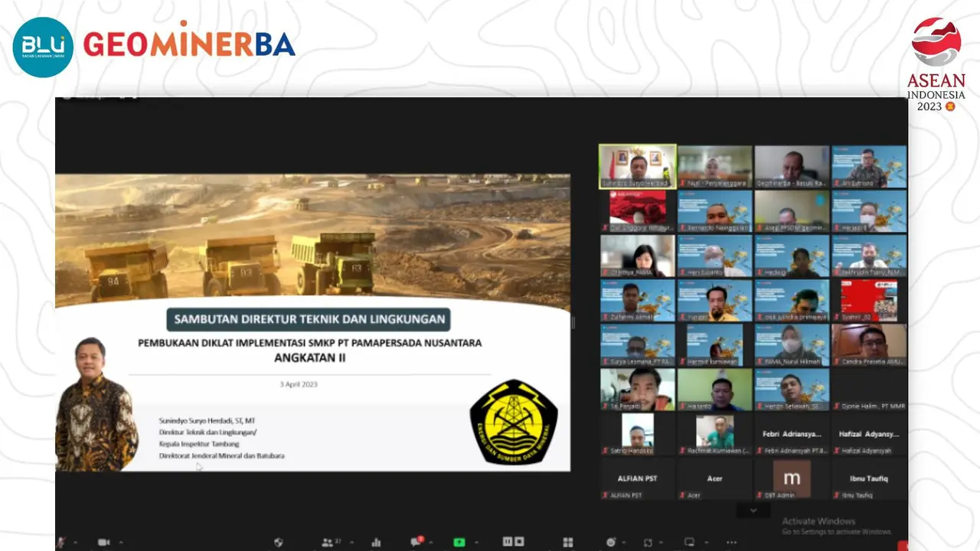Viewport: 980px width, 551px height.
Task: Expand arrow beside Reactions icon
Action: coord(623,542)
